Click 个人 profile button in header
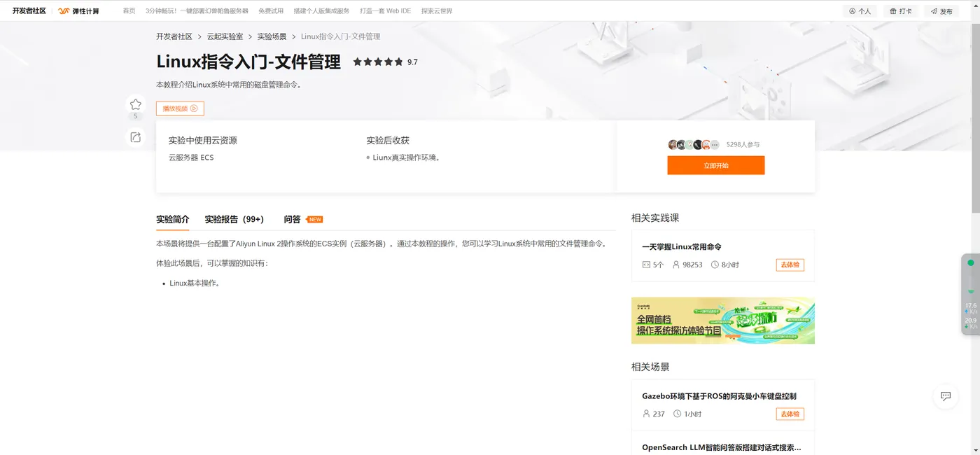This screenshot has width=980, height=455. [860, 11]
